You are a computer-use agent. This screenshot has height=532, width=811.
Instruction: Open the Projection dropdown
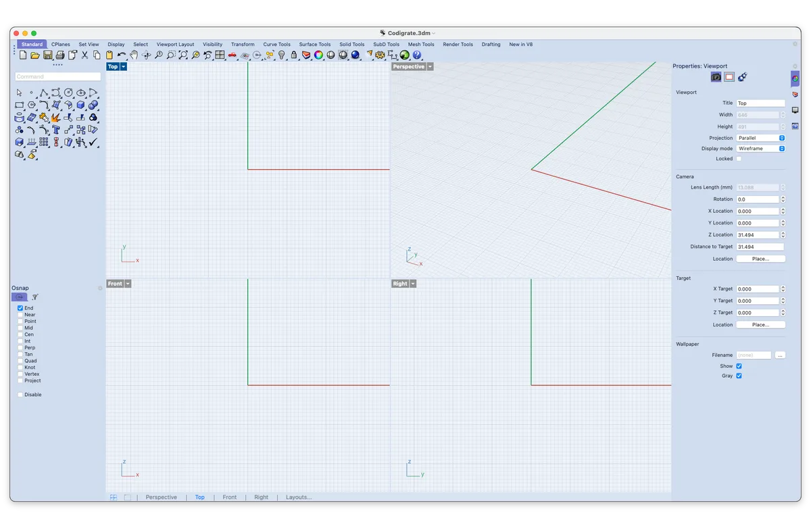760,138
